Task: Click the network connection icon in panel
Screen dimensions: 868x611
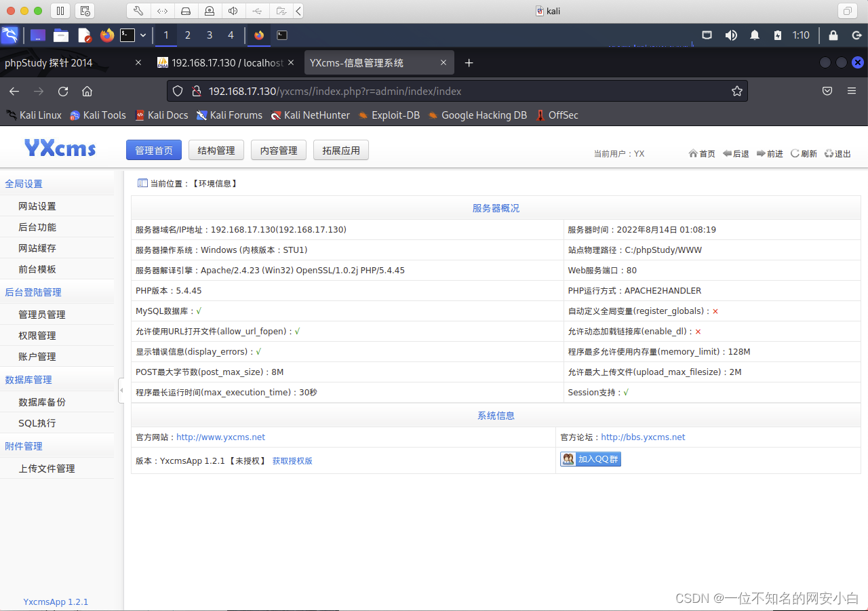Action: click(x=707, y=35)
